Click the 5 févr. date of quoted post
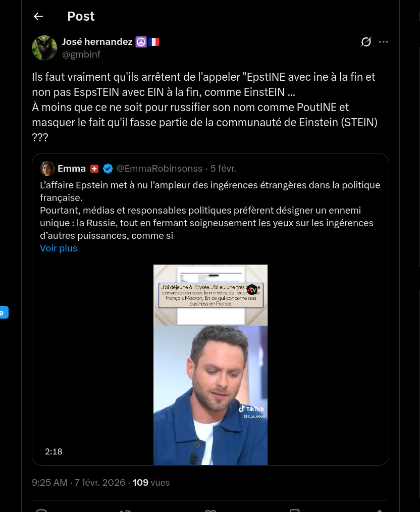 coord(223,169)
